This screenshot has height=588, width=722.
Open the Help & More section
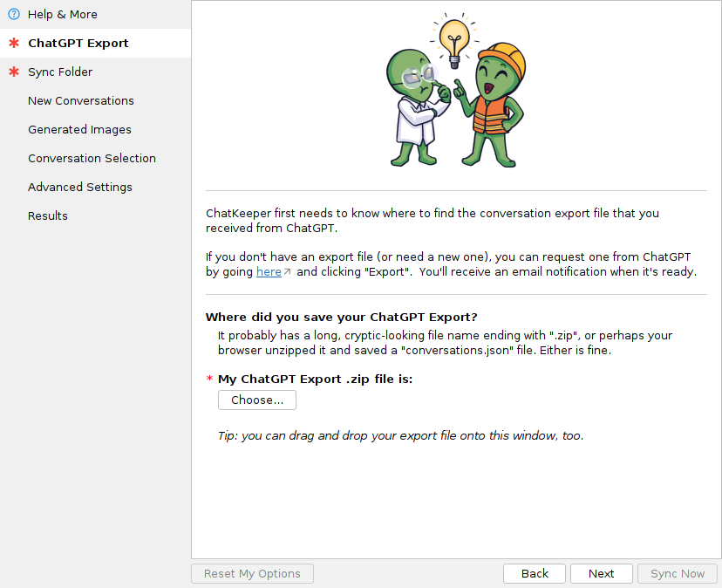point(63,14)
